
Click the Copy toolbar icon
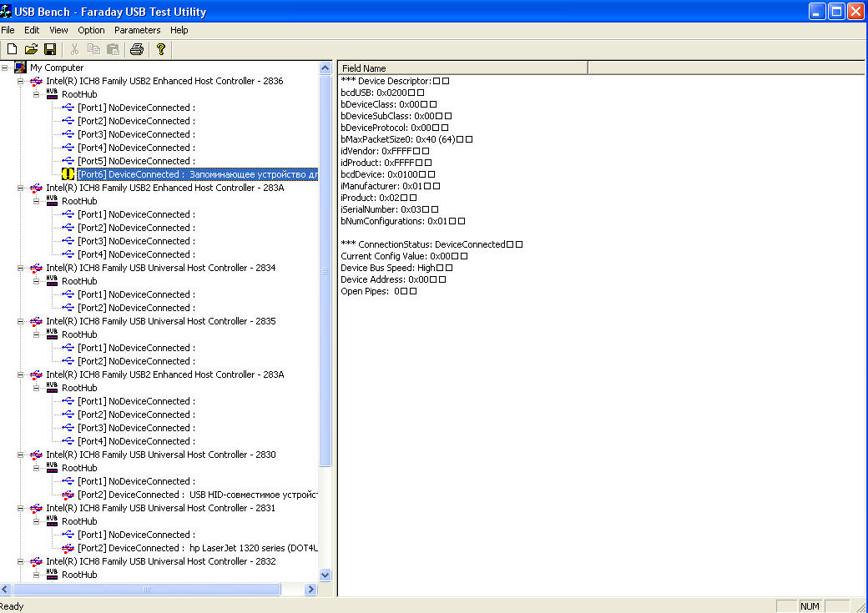click(93, 49)
